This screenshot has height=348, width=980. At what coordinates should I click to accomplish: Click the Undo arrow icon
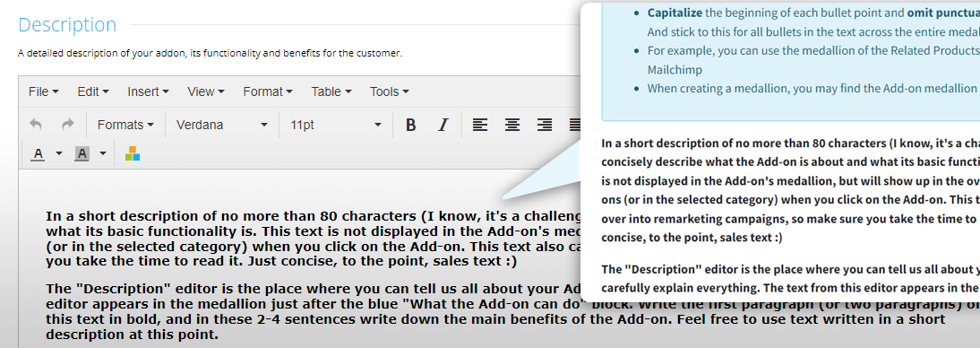36,125
